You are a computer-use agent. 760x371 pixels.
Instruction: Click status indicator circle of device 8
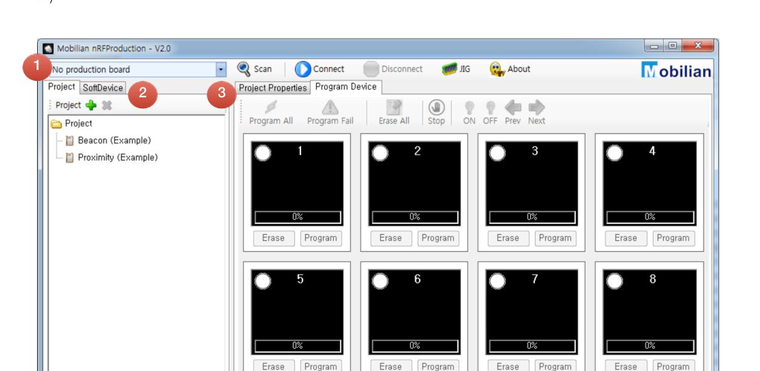tap(615, 281)
